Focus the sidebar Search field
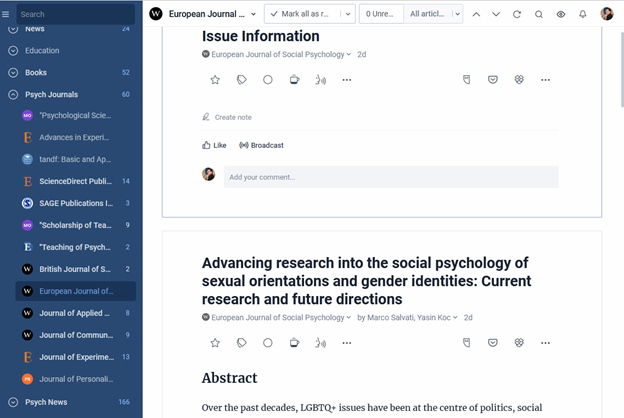 click(75, 14)
